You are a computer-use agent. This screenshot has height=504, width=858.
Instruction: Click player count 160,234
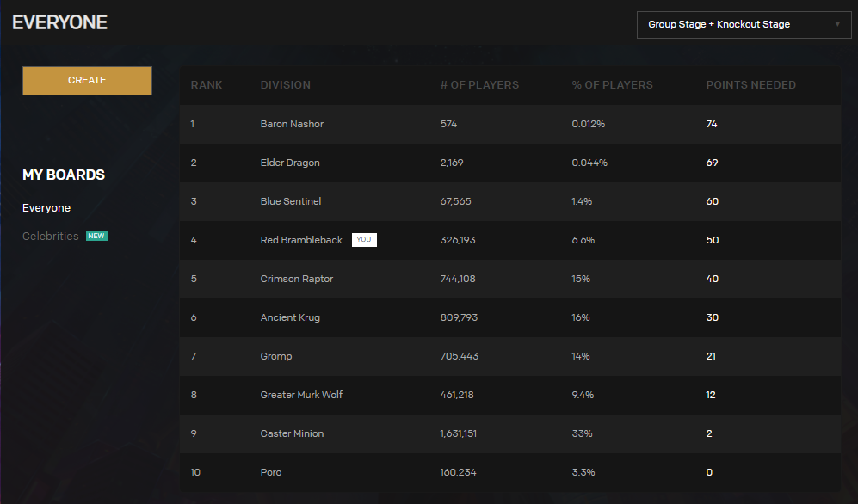(x=458, y=472)
